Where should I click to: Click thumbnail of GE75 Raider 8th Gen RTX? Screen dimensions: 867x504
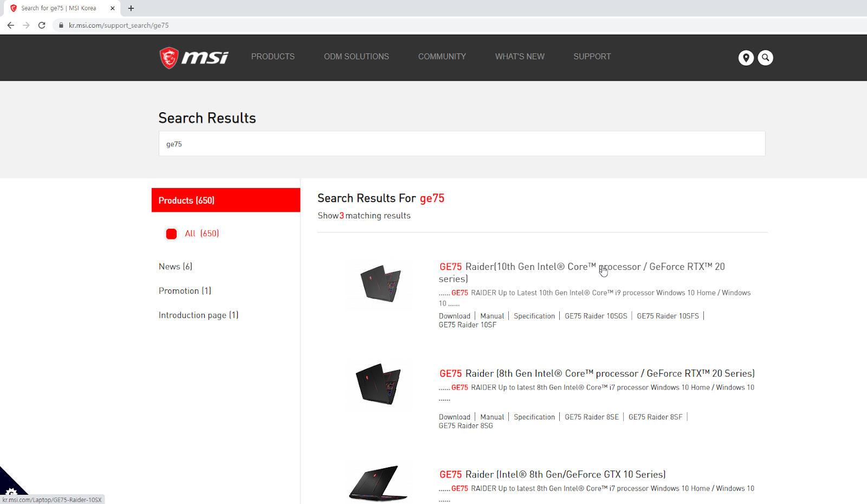[378, 384]
